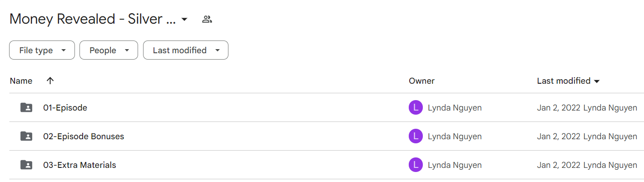Expand the Last modified filter chip

coord(186,50)
